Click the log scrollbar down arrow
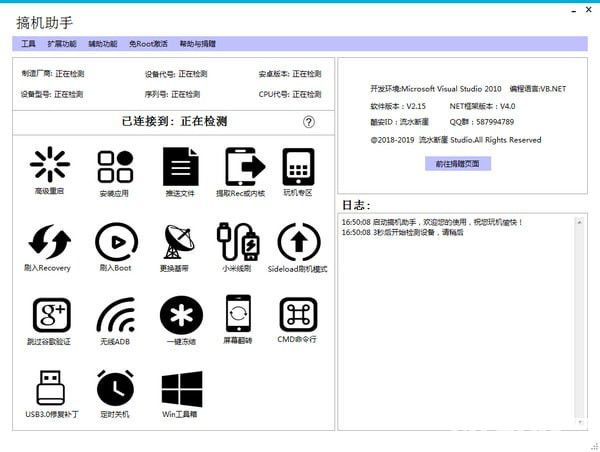The width and height of the screenshot is (600, 452). click(580, 422)
